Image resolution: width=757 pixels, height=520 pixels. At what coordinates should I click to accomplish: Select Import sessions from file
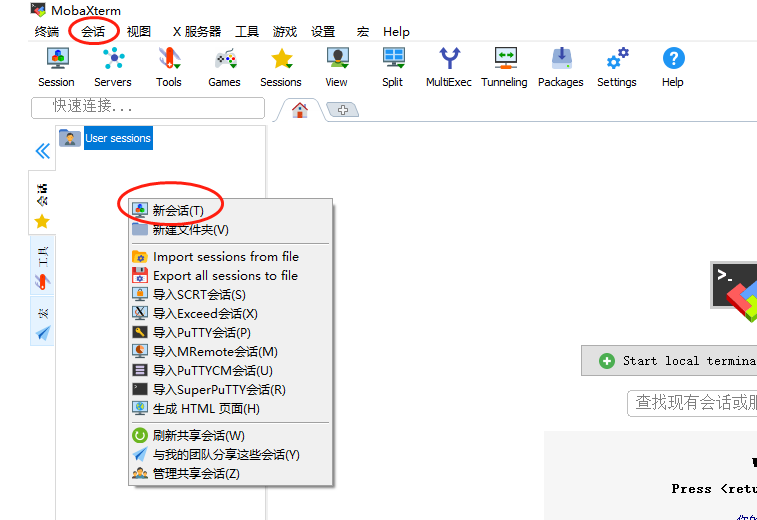[x=231, y=256]
